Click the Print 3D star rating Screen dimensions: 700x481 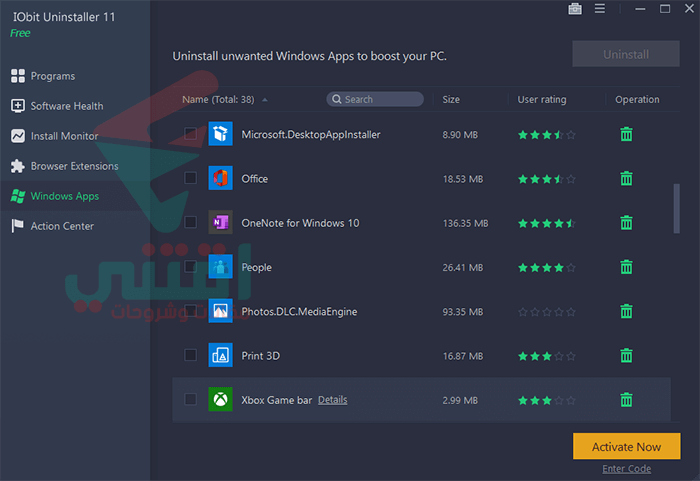pyautogui.click(x=546, y=356)
